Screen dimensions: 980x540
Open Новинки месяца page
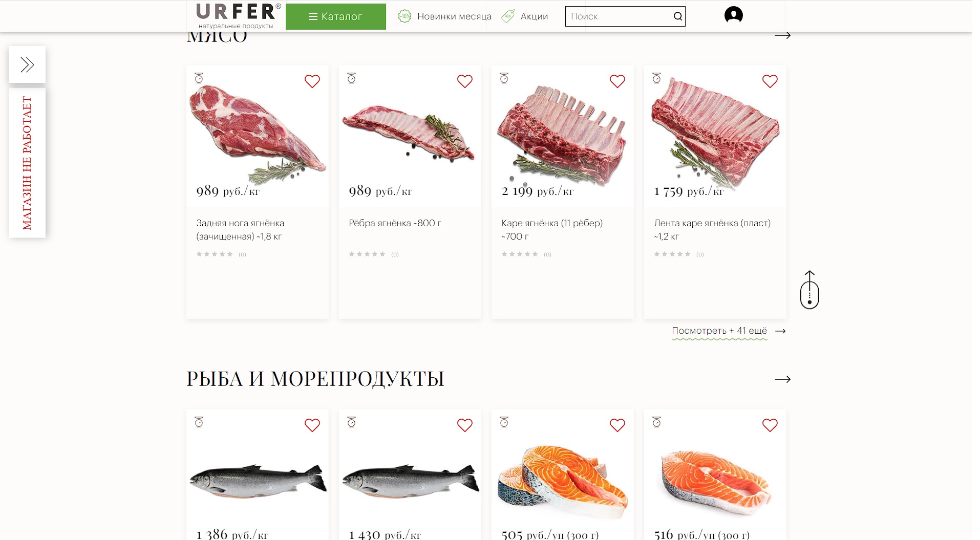[454, 16]
